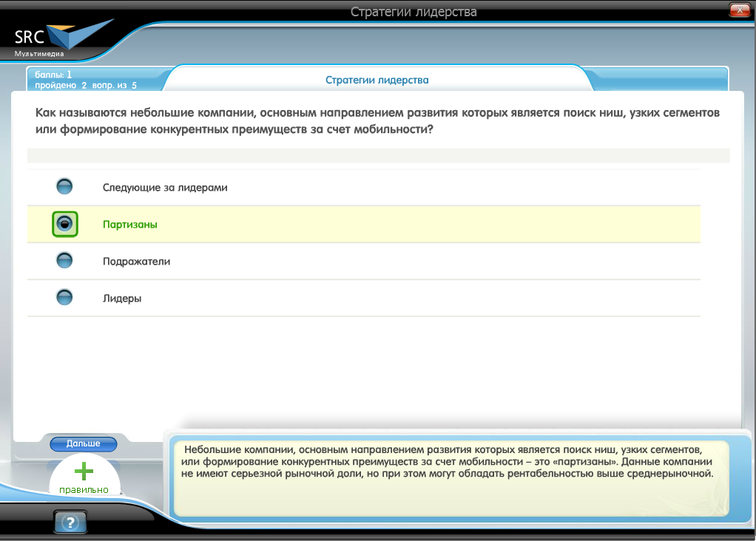
Task: Open help with the question mark icon
Action: (x=70, y=523)
